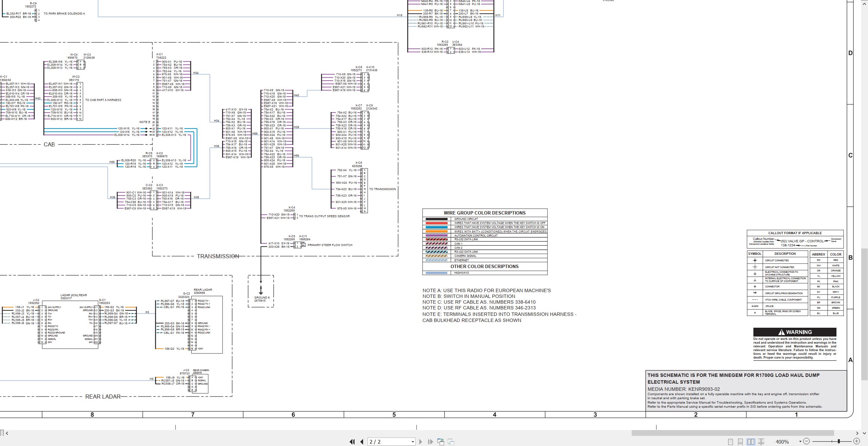
Task: Click the H58 highway label
Action: (x=255, y=134)
